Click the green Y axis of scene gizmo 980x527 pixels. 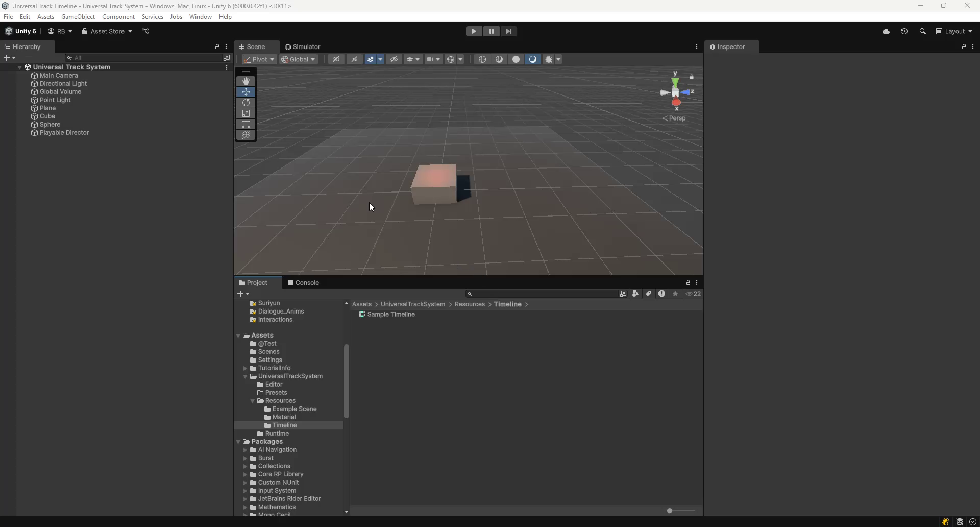pos(675,81)
